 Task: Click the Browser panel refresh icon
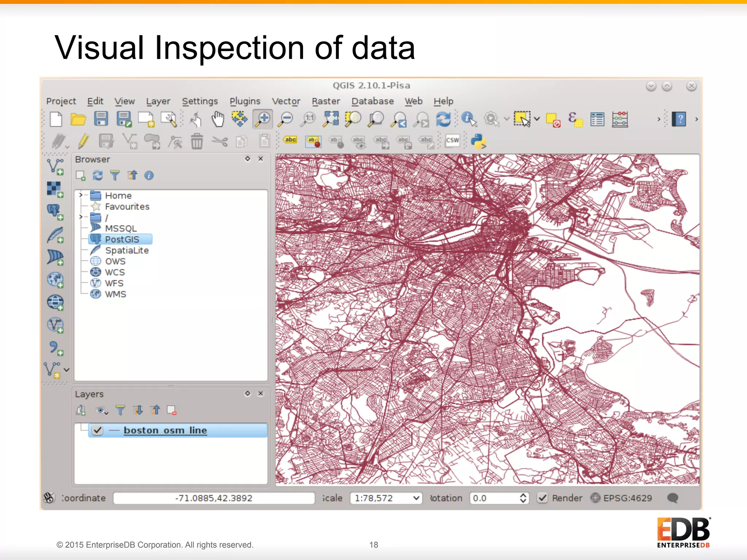[x=97, y=175]
